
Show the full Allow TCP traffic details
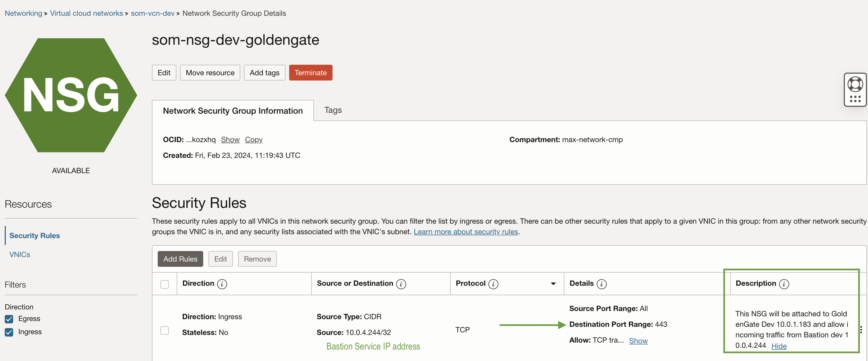click(638, 341)
